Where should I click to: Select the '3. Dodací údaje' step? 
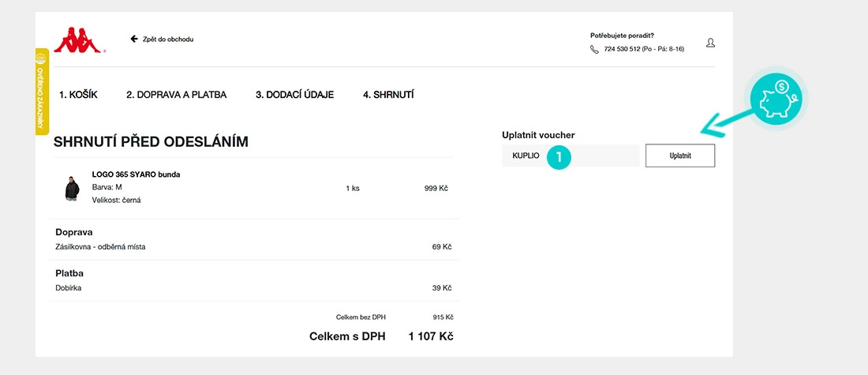pyautogui.click(x=294, y=95)
